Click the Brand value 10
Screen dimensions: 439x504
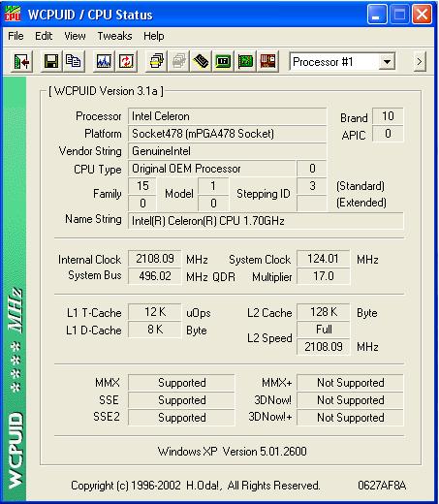point(388,116)
